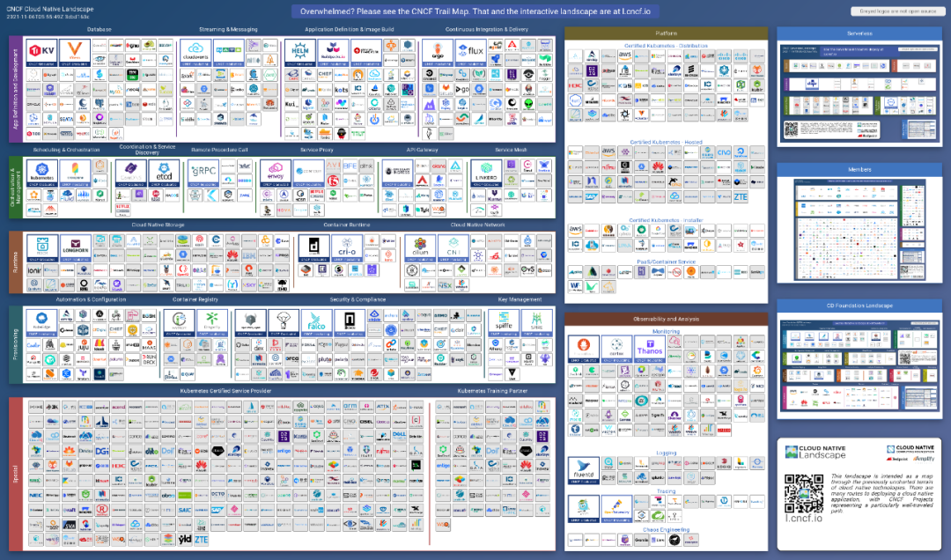This screenshot has height=560, width=951.
Task: Open the Operator Framework card
Action: point(366,53)
